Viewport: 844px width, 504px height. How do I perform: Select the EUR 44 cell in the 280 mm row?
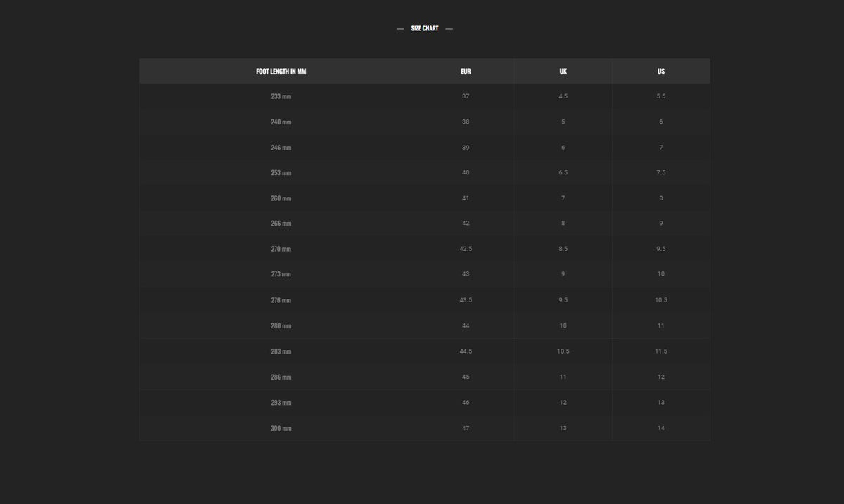[466, 325]
